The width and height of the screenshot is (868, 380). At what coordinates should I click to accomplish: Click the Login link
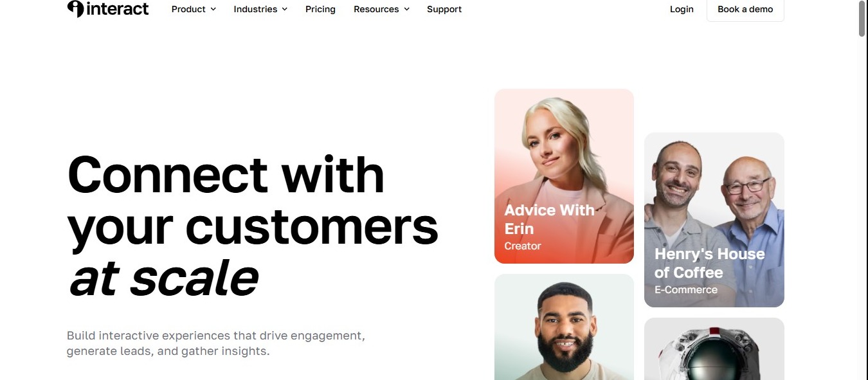click(682, 9)
